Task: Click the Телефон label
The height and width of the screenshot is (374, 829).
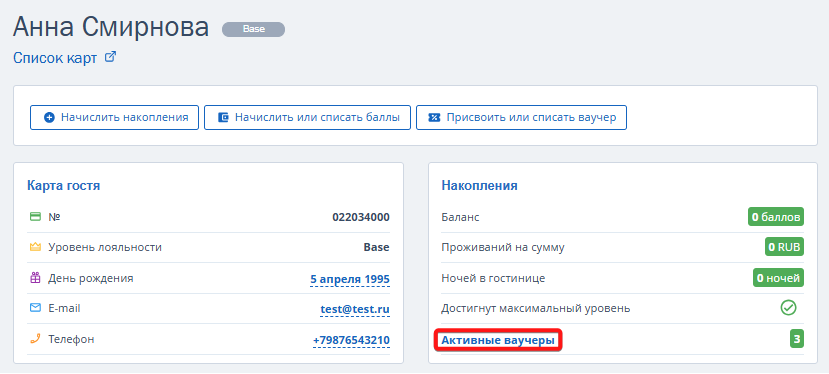Action: (71, 339)
